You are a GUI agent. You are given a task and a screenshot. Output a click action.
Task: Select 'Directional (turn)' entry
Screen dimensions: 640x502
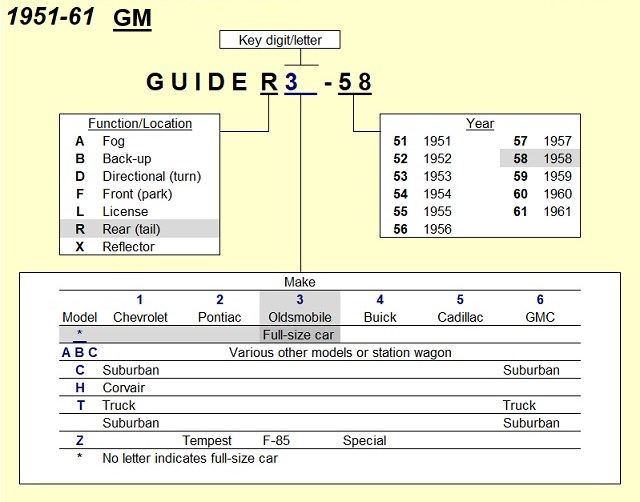pos(152,176)
